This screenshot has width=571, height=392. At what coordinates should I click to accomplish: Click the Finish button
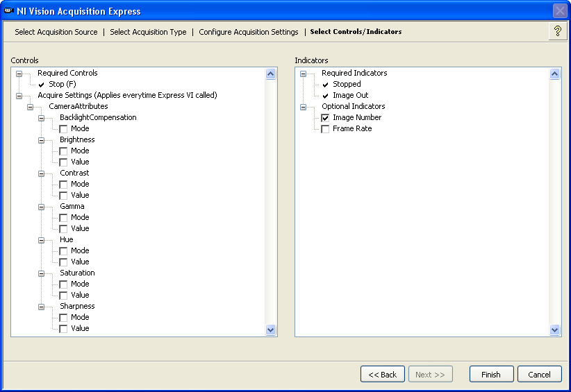pyautogui.click(x=491, y=375)
